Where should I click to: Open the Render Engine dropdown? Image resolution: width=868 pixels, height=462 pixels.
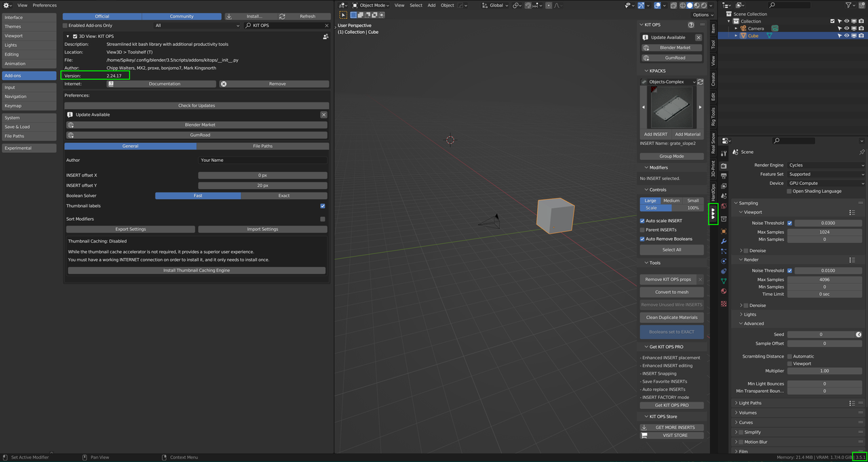point(826,165)
